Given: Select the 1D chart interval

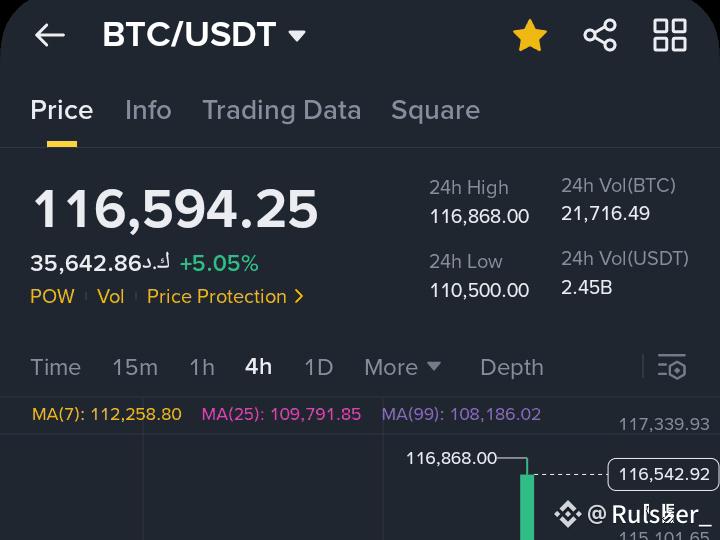Looking at the screenshot, I should pos(319,367).
